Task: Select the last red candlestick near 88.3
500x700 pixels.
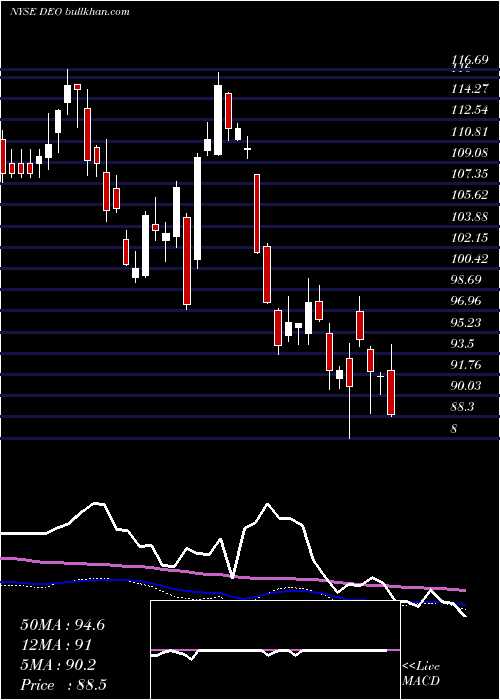Action: (391, 392)
